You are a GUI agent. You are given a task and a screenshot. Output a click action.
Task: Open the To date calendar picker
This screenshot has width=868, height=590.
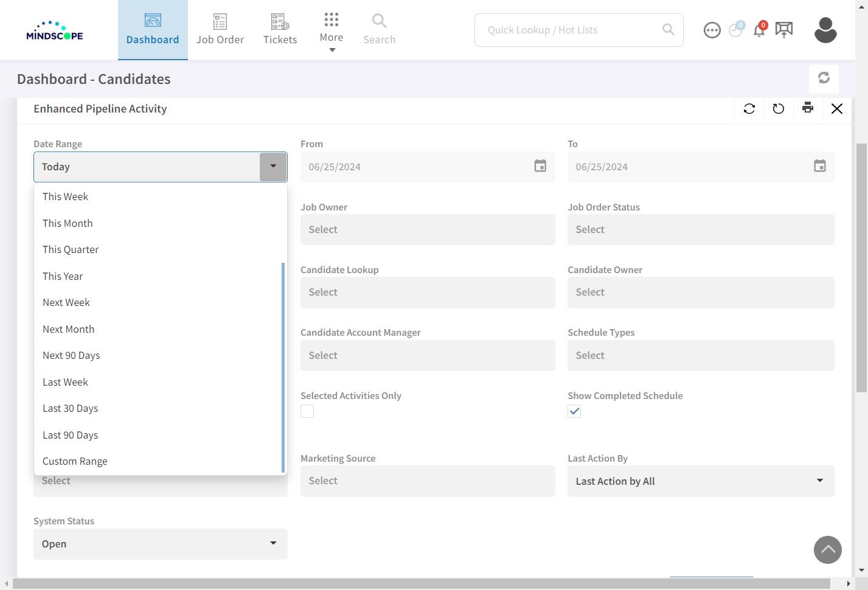pos(820,166)
